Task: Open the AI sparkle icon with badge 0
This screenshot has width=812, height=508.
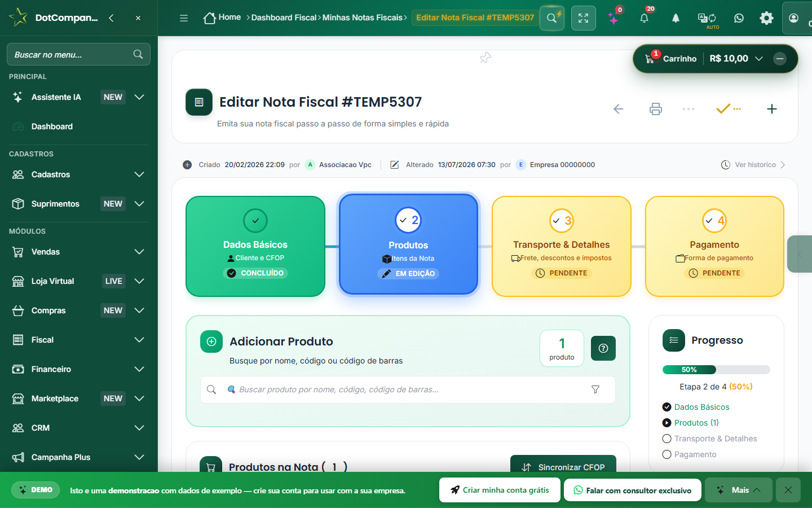Action: click(614, 18)
